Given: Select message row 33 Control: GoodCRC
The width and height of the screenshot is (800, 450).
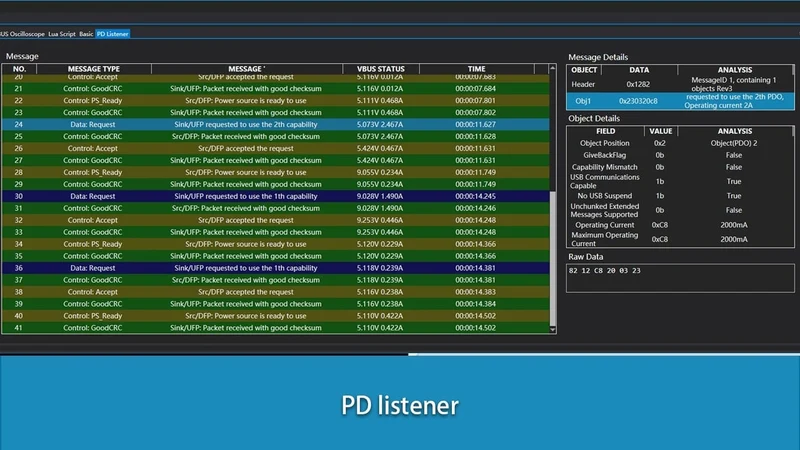Looking at the screenshot, I should click(x=276, y=233).
